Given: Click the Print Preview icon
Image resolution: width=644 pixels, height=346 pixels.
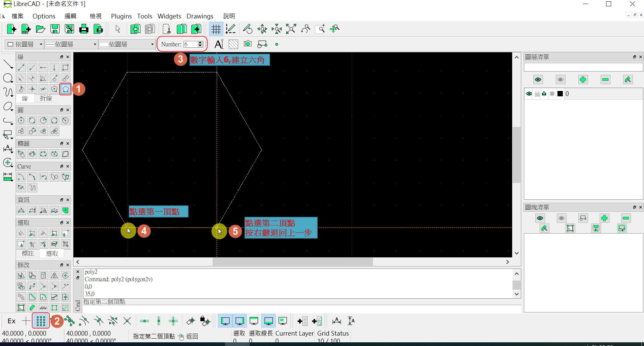Looking at the screenshot, I should [x=98, y=29].
